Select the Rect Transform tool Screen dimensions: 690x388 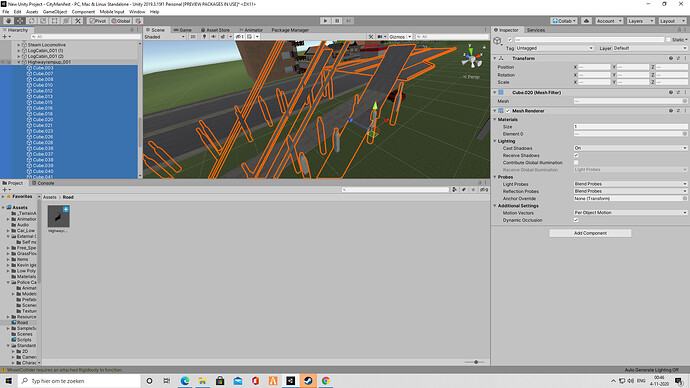(55, 21)
